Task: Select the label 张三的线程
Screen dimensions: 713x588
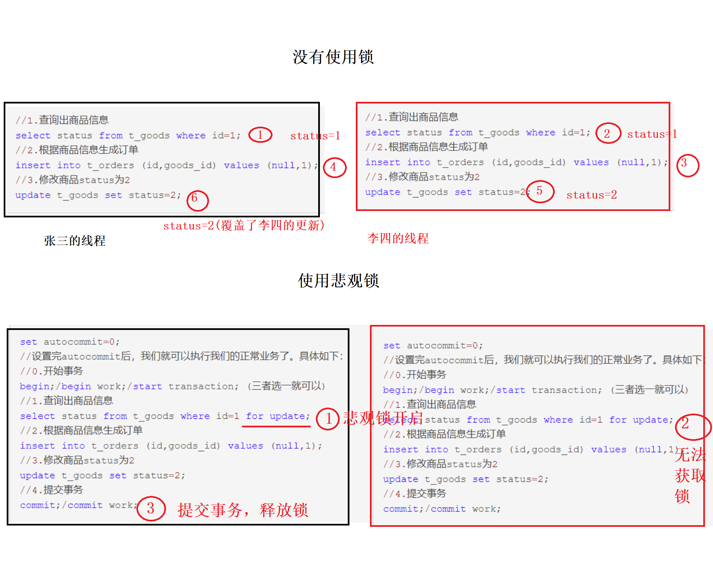Action: (75, 241)
